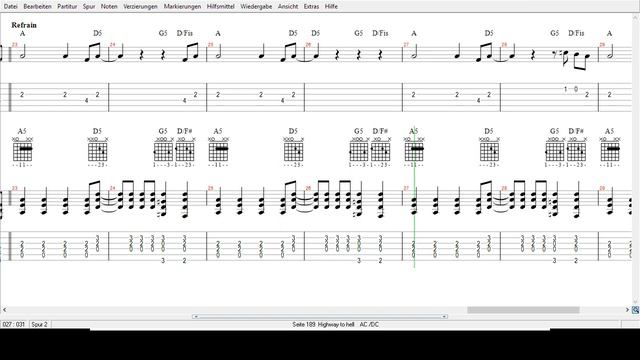Viewport: 640px width, 360px height.
Task: Click the green playback cursor line
Action: [414, 197]
